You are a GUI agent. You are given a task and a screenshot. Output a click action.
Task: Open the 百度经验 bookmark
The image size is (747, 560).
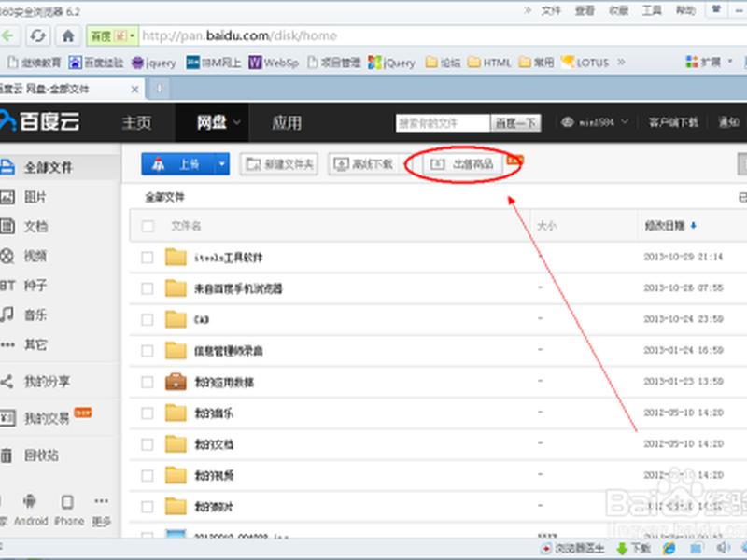pyautogui.click(x=96, y=63)
